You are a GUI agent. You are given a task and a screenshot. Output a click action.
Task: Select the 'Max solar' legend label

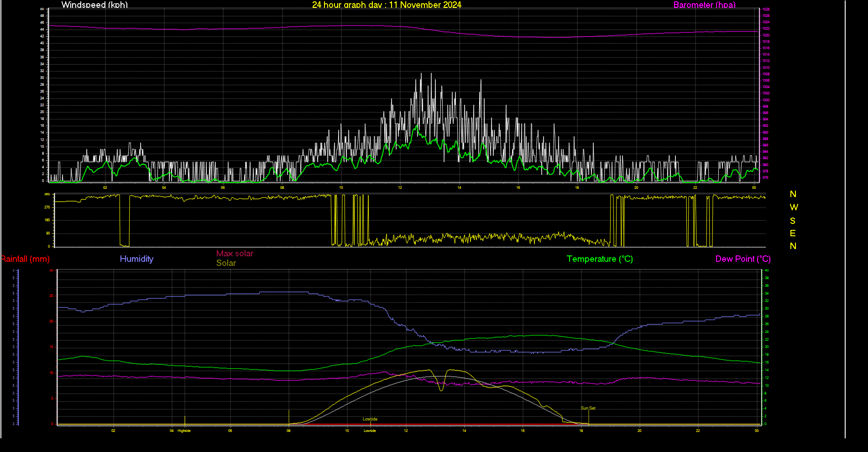[235, 254]
